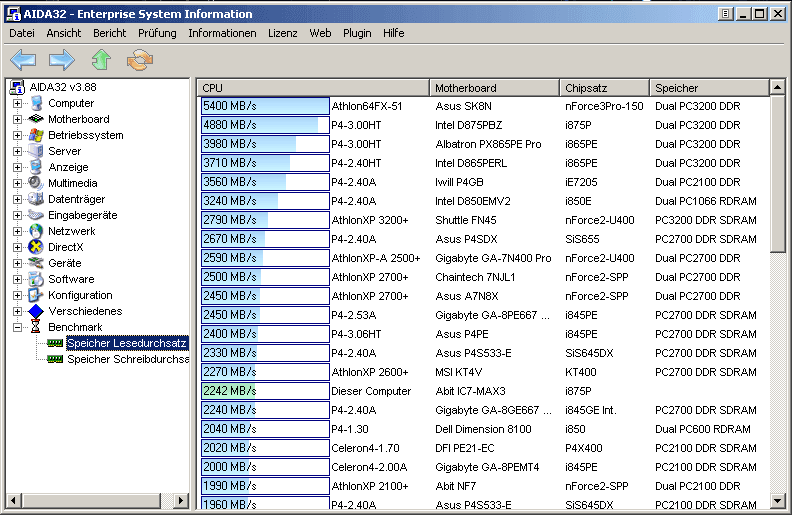Click the AIDA32 v3.88 root icon
792x515 pixels.
17,87
